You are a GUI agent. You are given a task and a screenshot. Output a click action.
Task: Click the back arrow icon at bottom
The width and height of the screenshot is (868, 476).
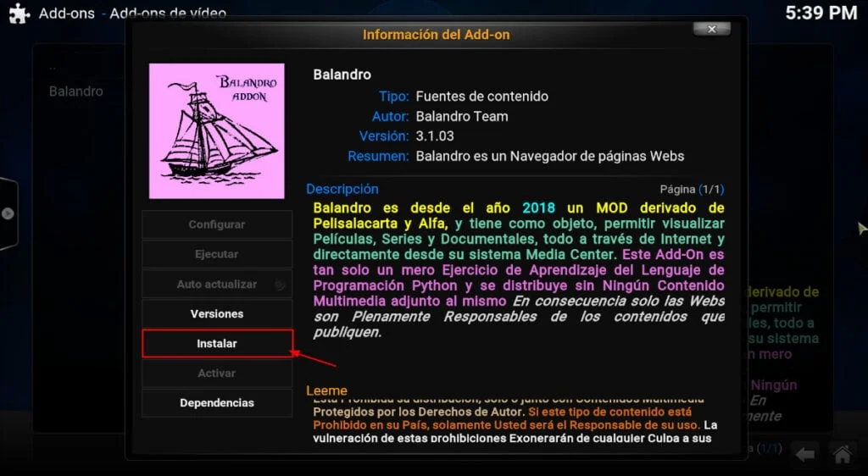[805, 455]
